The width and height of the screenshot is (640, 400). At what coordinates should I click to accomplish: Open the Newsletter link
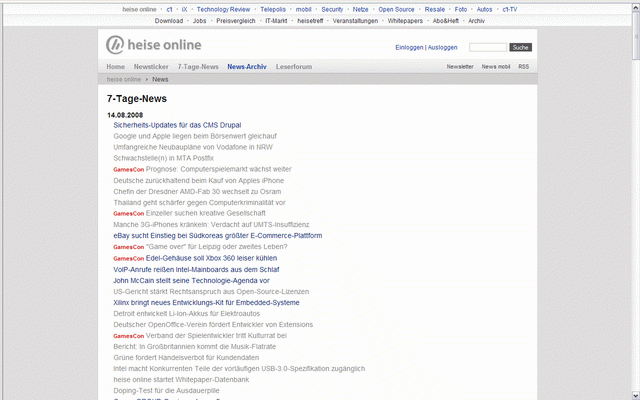[x=460, y=67]
